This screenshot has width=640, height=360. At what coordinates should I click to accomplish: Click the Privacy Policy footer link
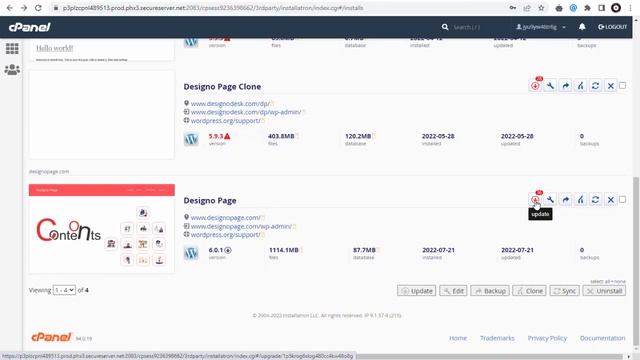coord(547,338)
